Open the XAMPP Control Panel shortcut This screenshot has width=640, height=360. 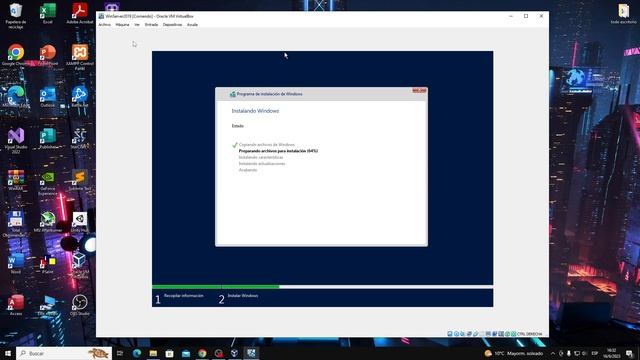[x=80, y=57]
